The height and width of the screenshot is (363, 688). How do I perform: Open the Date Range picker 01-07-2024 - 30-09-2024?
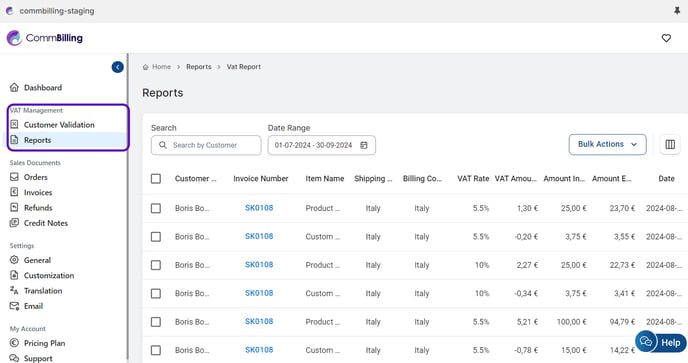[322, 145]
